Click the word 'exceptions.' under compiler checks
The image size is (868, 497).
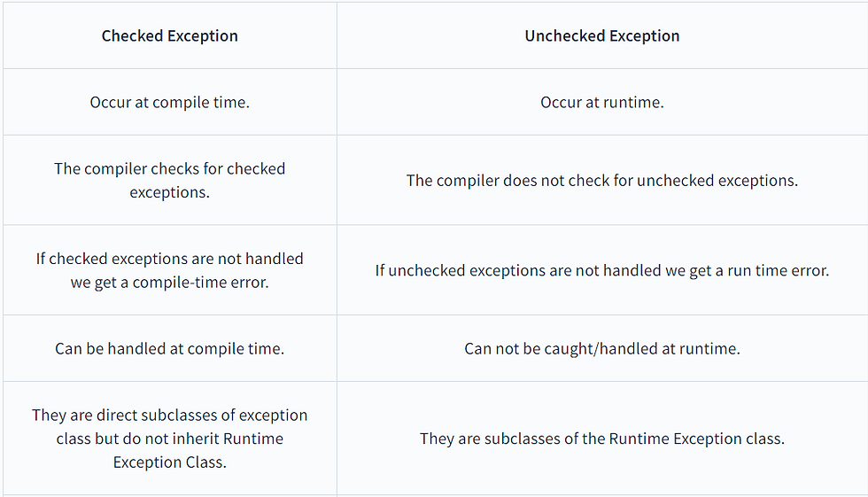point(169,192)
